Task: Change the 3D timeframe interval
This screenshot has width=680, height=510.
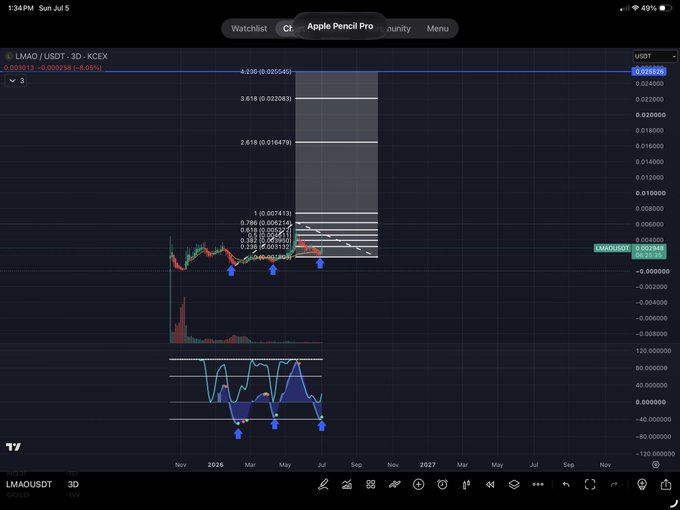Action: pos(73,484)
